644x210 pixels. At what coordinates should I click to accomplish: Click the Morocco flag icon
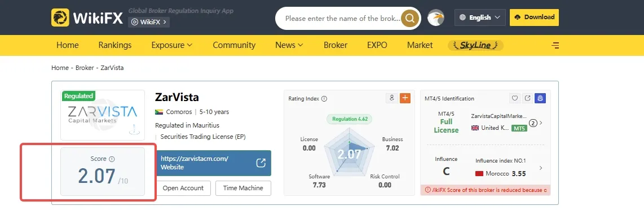[479, 173]
